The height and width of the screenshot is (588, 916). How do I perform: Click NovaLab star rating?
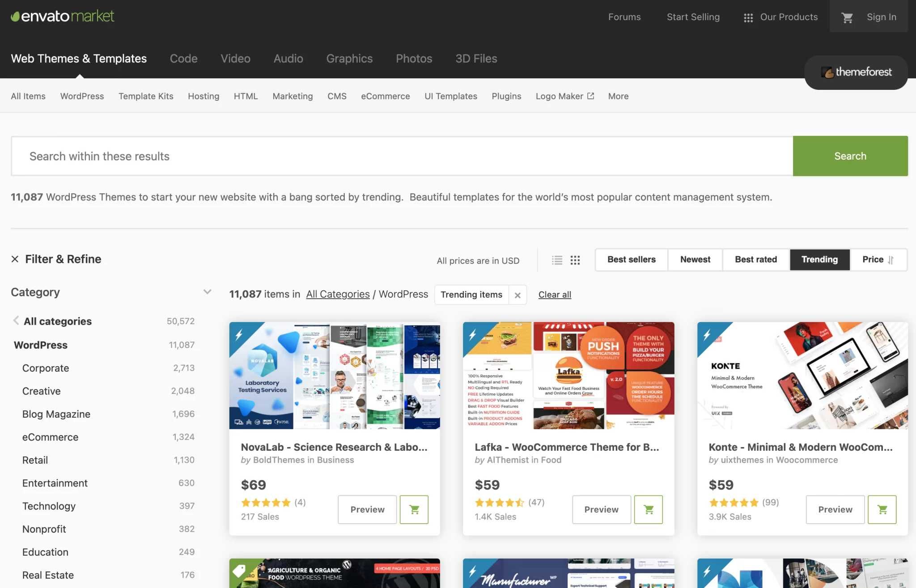point(266,503)
